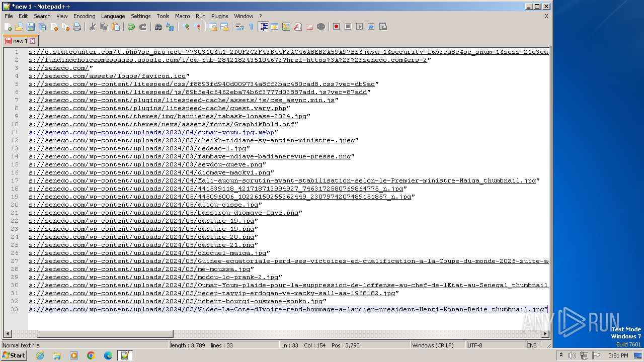
Task: Open Folder as Workspace toolbar icon
Action: click(x=309, y=27)
